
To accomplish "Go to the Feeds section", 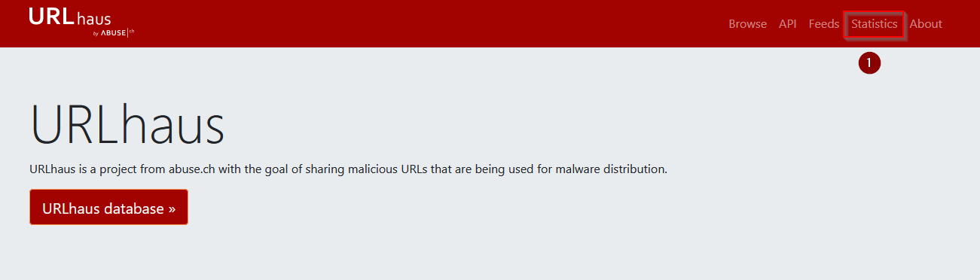I will click(823, 24).
